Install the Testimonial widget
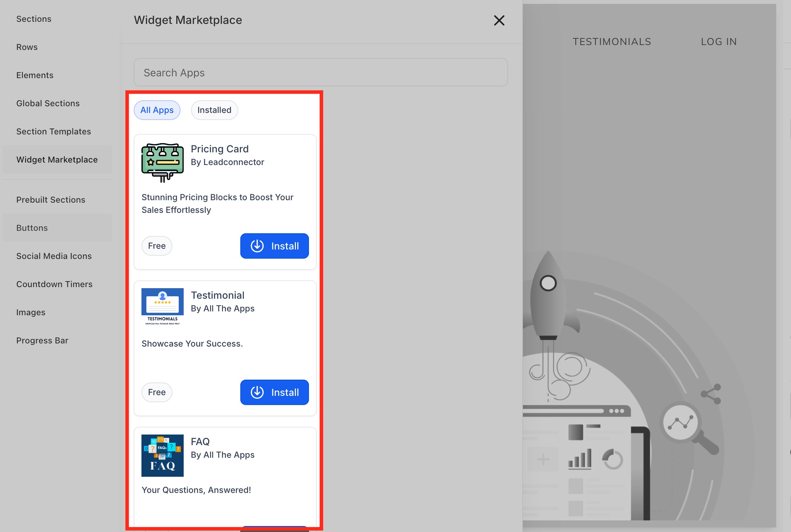 [274, 392]
